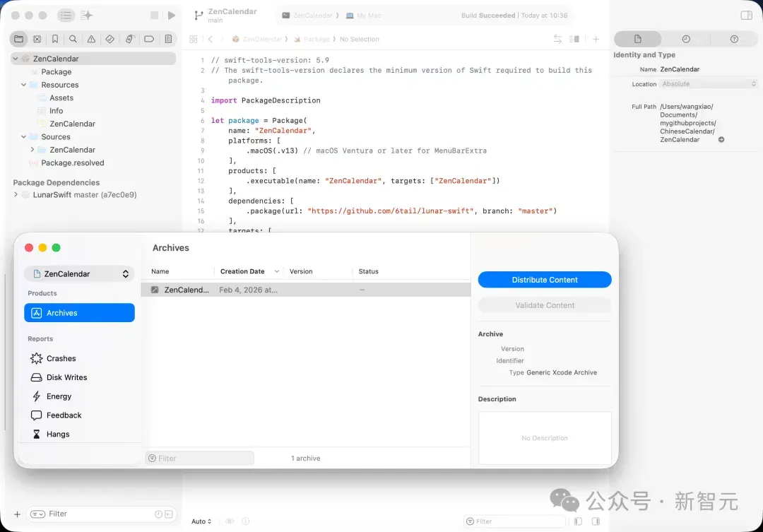Go back with the editor left chevron

point(211,39)
